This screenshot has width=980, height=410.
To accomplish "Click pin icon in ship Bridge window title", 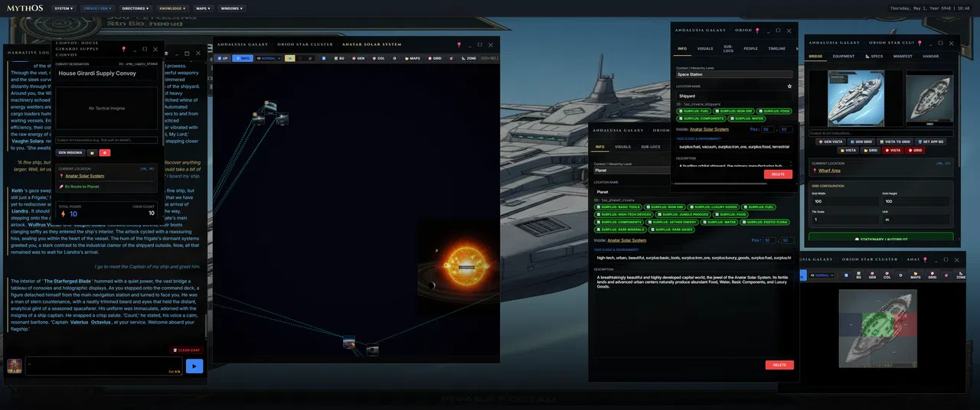I will point(920,43).
